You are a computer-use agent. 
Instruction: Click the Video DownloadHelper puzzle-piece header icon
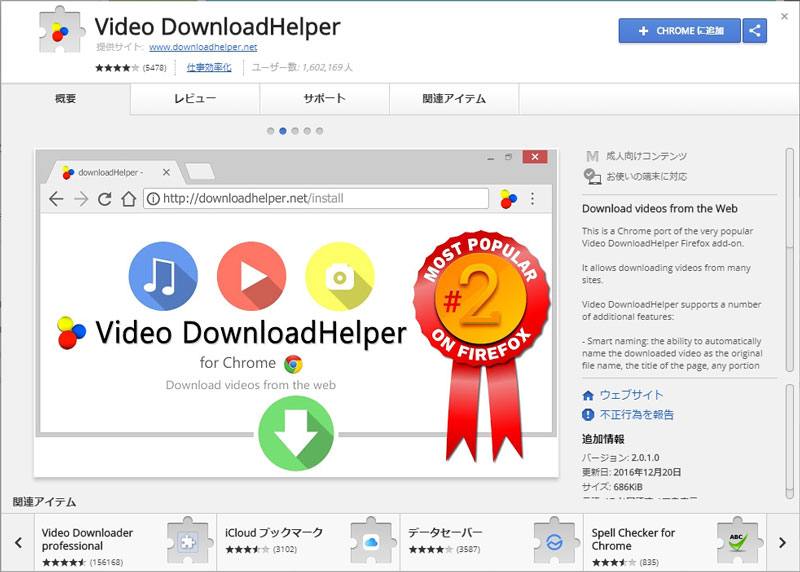60,31
